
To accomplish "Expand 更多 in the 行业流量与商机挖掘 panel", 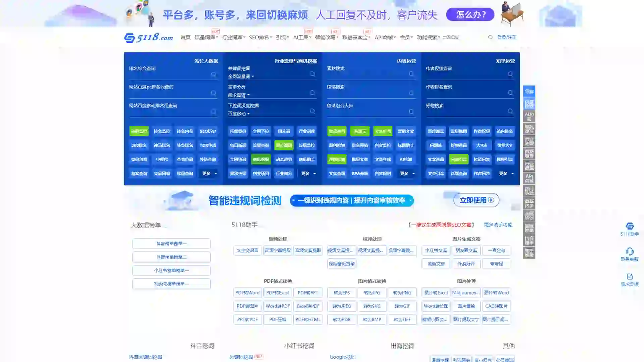I will tap(308, 173).
